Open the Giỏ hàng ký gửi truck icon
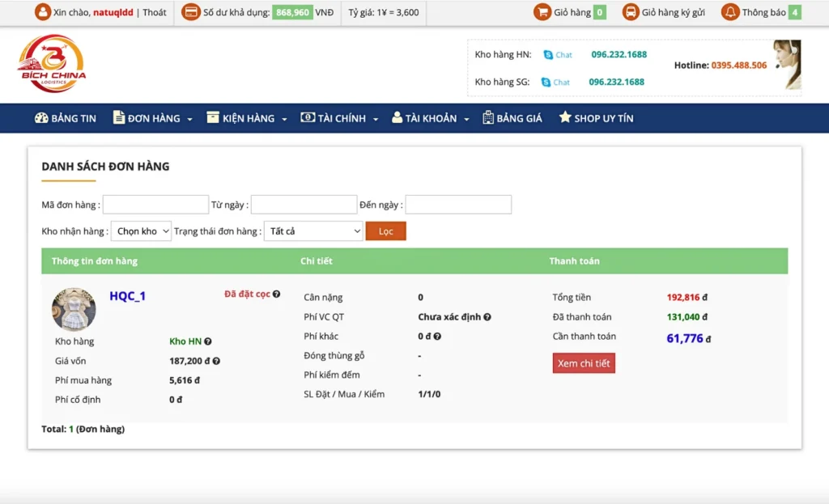 pyautogui.click(x=630, y=12)
